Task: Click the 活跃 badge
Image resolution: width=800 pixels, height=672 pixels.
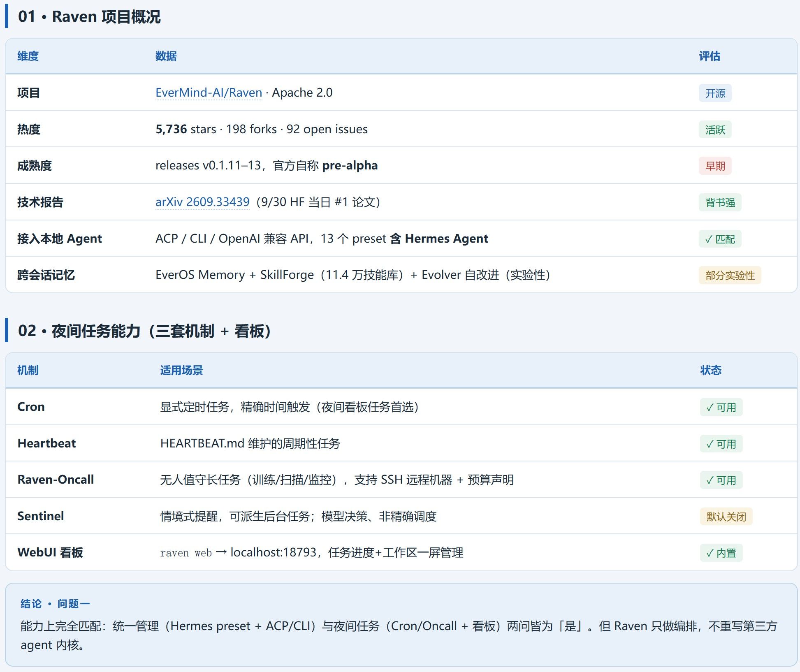Action: [715, 130]
